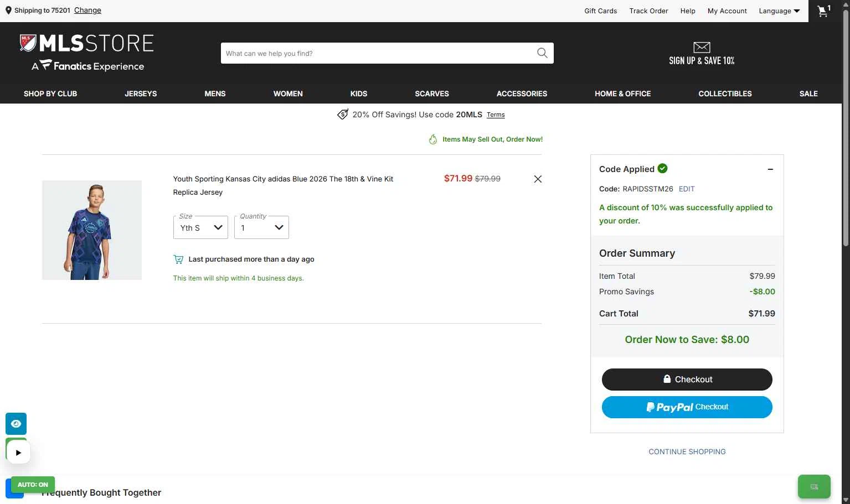This screenshot has height=504, width=850.
Task: Click the Cart Total $71.99 value
Action: click(x=762, y=314)
